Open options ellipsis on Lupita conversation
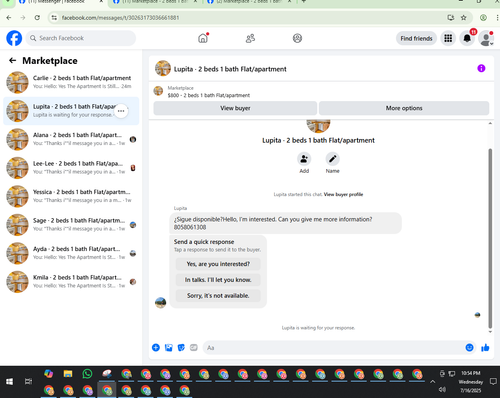The width and height of the screenshot is (500, 398). point(121,111)
